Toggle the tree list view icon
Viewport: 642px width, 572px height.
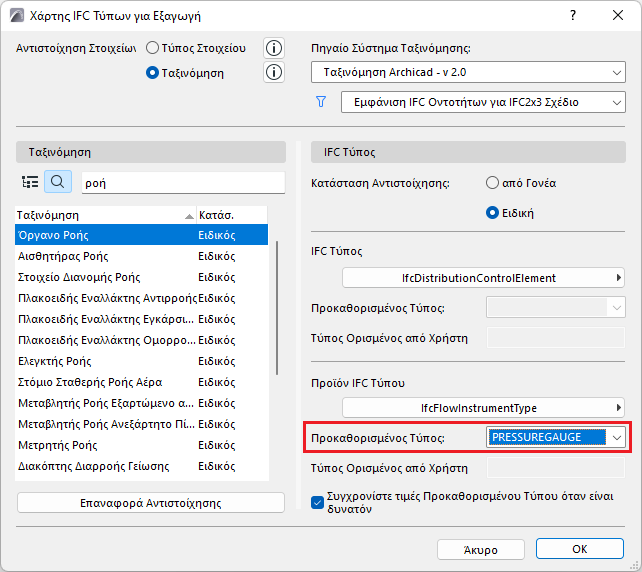30,182
